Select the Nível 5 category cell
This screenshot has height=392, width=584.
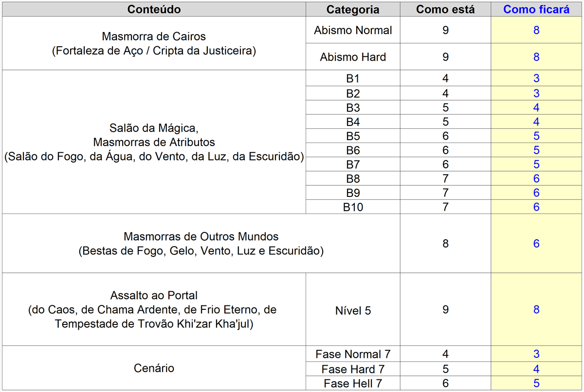click(x=353, y=310)
